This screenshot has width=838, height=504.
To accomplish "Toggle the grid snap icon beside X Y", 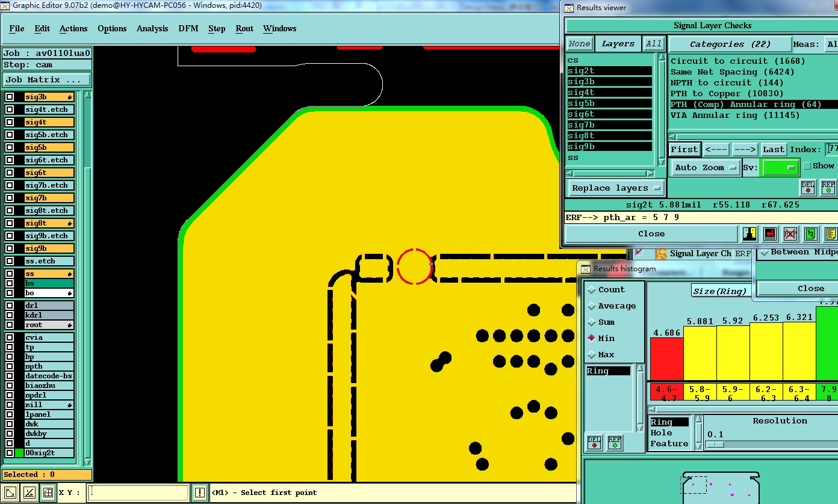I will point(49,493).
